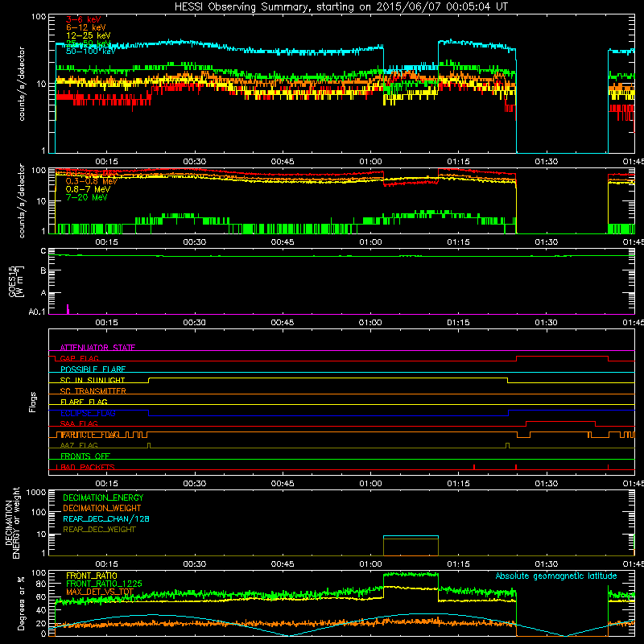644x644 pixels.
Task: Click the magenta spike in the GOES panel
Action: [x=68, y=309]
